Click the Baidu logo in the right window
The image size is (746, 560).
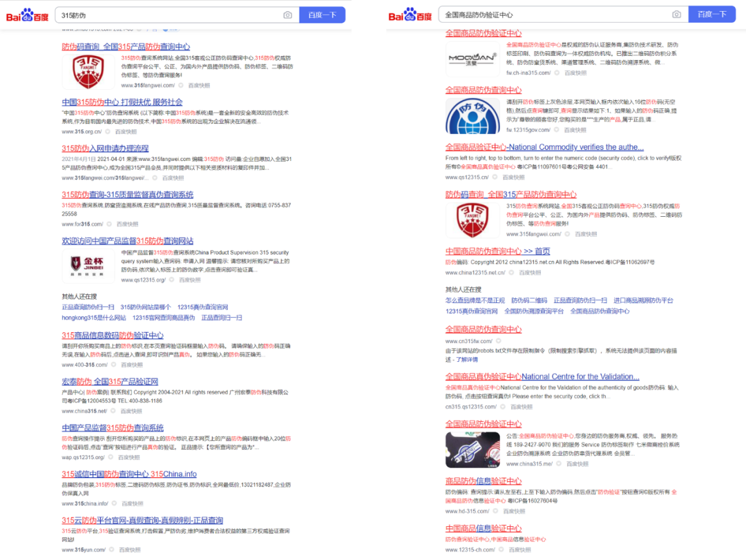tap(410, 15)
